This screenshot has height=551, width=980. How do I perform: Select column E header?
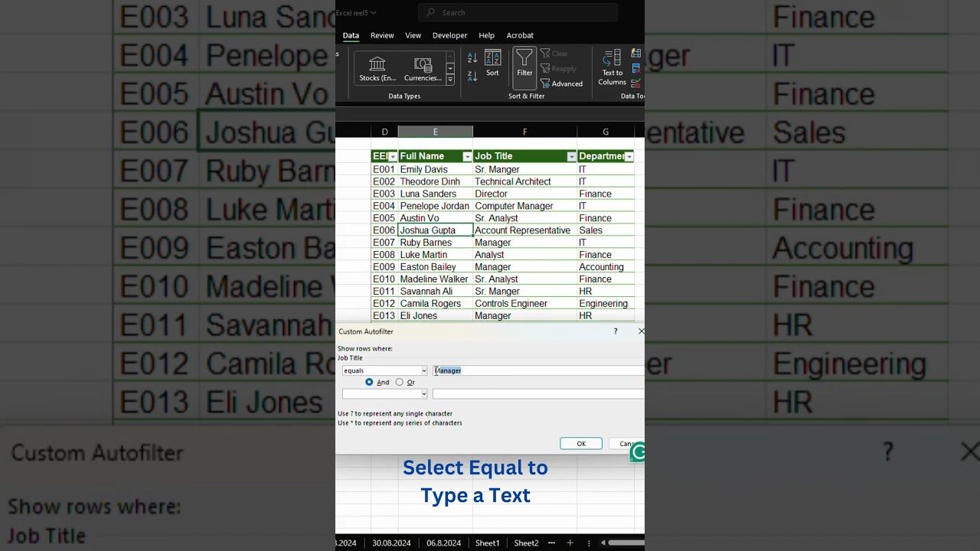[x=435, y=132]
